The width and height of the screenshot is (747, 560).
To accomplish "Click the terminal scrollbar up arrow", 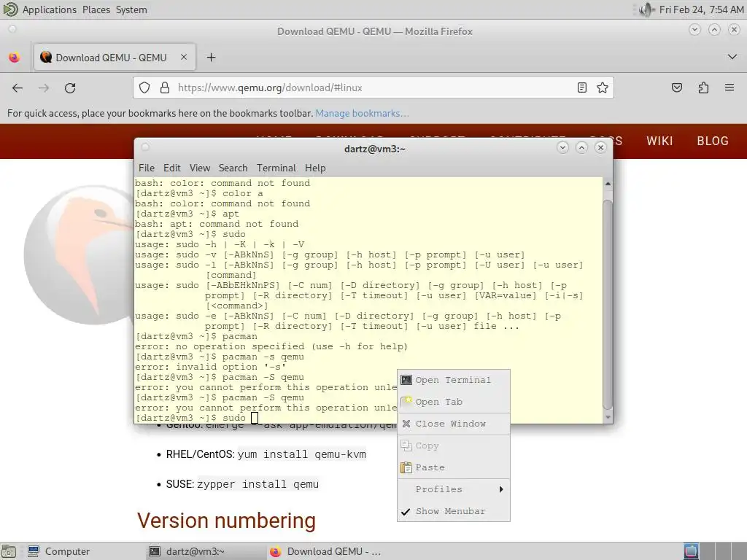I will click(608, 183).
